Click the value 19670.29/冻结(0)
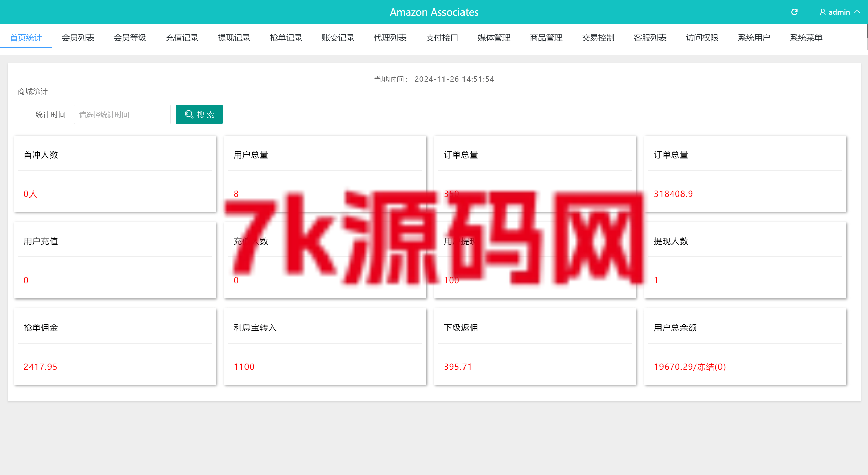The image size is (868, 475). coord(690,367)
